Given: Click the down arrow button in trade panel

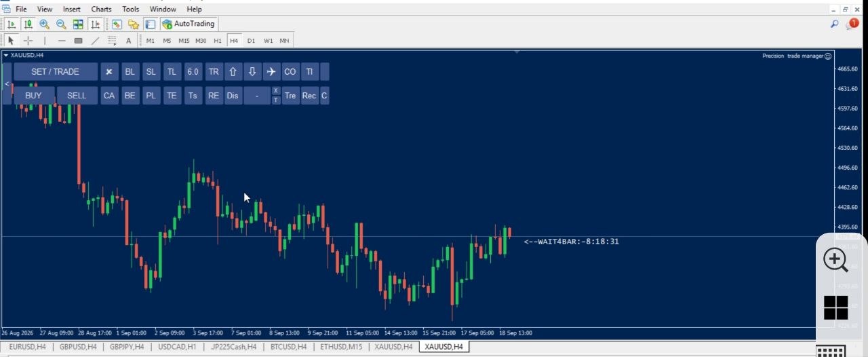Looking at the screenshot, I should pyautogui.click(x=252, y=72).
